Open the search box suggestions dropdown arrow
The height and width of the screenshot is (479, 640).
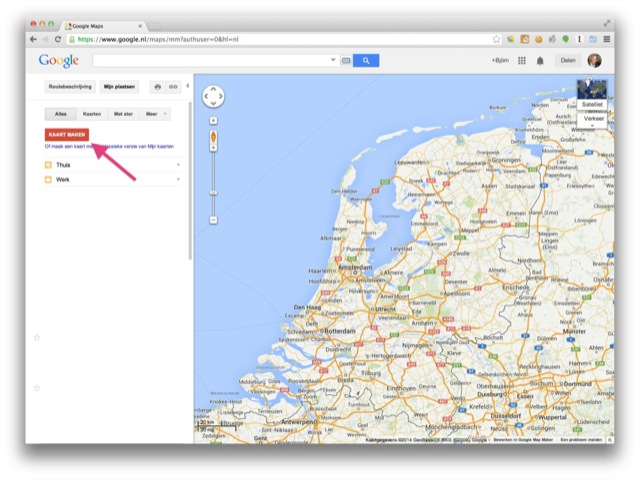333,60
